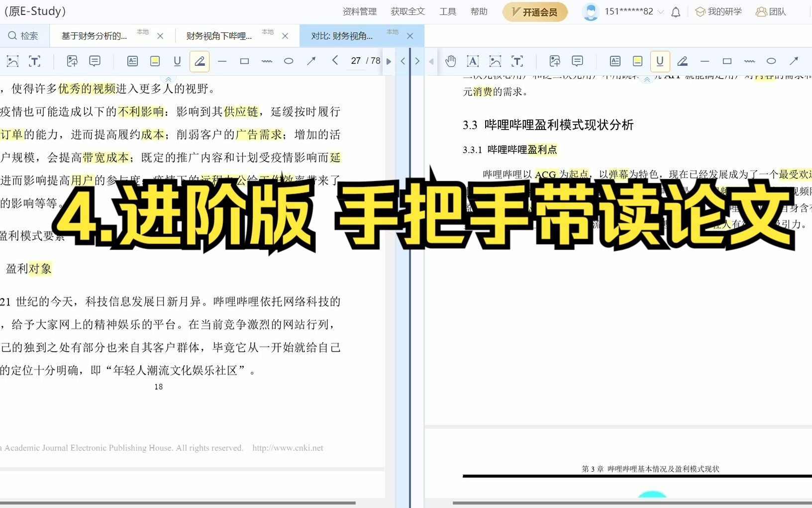Image resolution: width=812 pixels, height=508 pixels.
Task: Click heading 3.3.1 哔哩哔哩盈利点
Action: [x=510, y=149]
